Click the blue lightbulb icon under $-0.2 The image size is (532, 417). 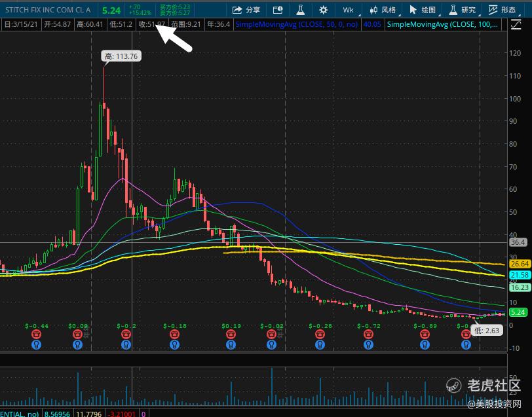pos(126,345)
